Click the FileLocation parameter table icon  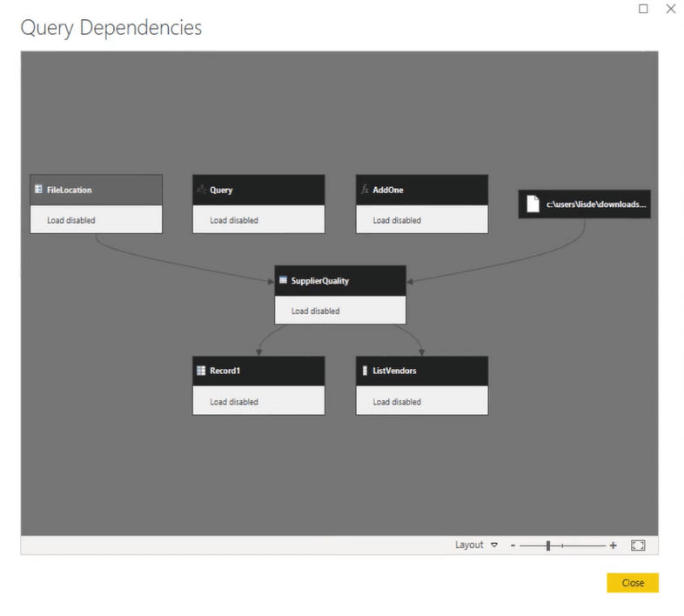click(x=38, y=190)
